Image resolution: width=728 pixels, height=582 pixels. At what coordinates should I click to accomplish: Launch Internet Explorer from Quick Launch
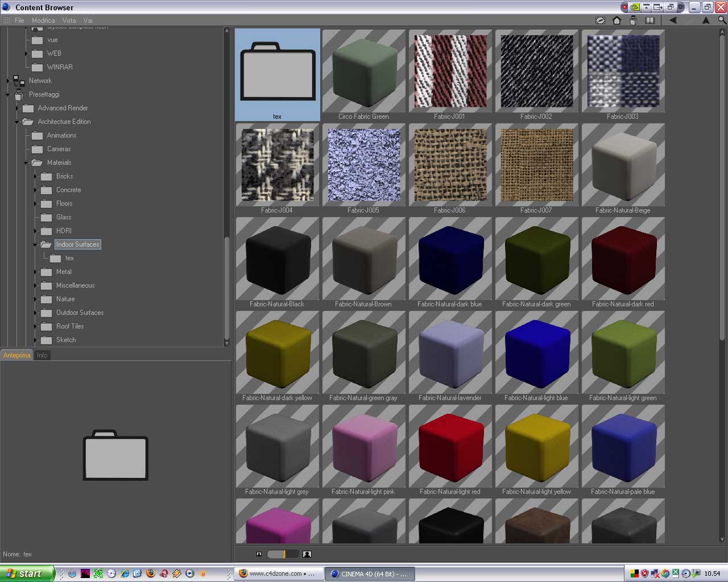(x=125, y=573)
